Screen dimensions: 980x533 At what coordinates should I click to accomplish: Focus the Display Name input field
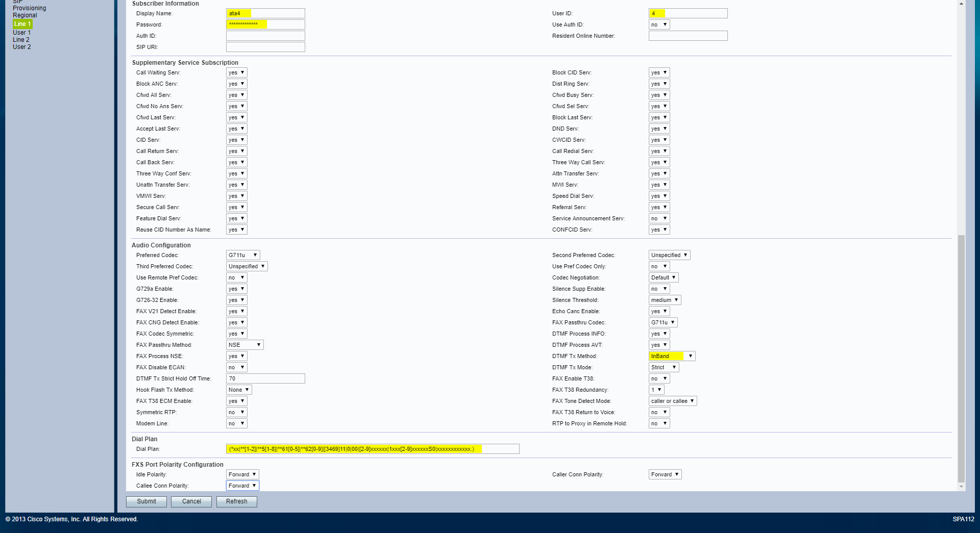pyautogui.click(x=265, y=13)
